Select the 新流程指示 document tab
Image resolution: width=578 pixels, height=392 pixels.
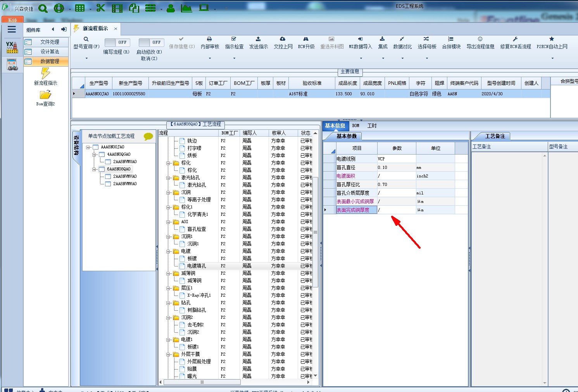pyautogui.click(x=95, y=29)
